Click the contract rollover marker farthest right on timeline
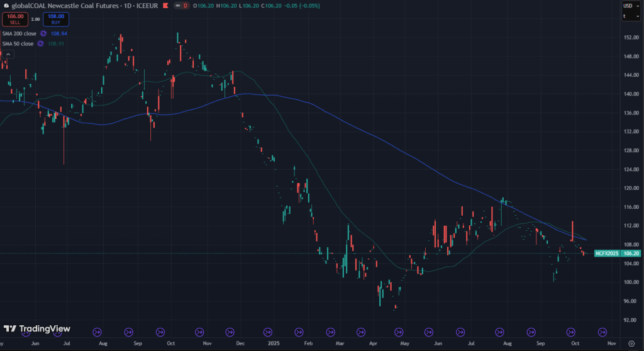Image resolution: width=644 pixels, height=351 pixels. (602, 331)
